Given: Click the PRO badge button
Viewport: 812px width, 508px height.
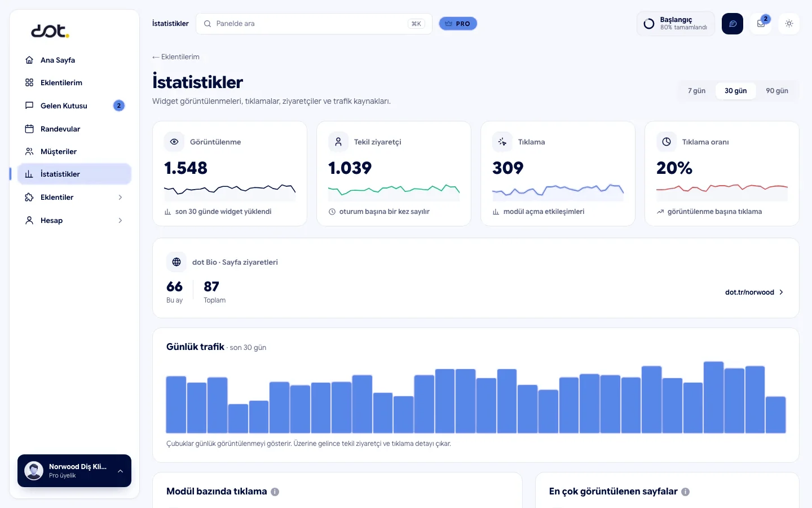Looking at the screenshot, I should 458,24.
